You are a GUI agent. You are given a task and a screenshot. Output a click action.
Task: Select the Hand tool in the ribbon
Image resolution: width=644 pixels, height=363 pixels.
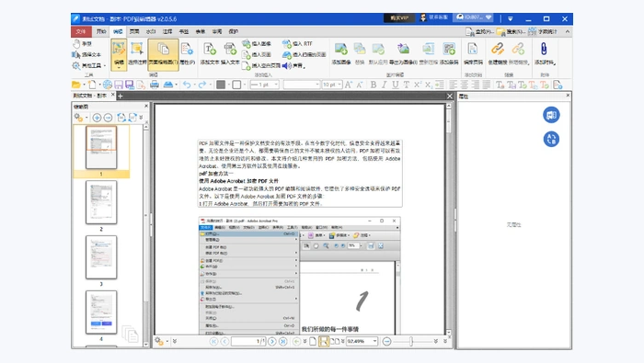pyautogui.click(x=82, y=43)
